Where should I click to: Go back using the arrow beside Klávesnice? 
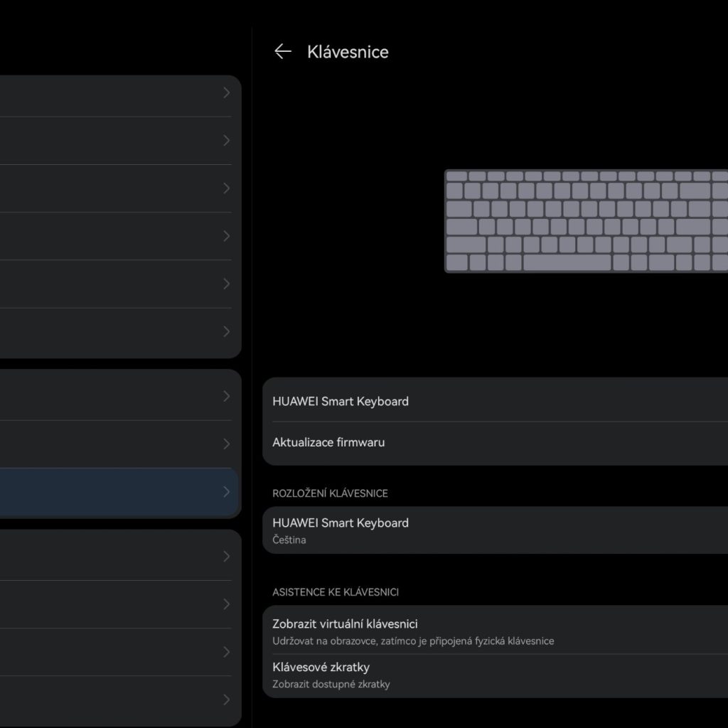click(283, 51)
